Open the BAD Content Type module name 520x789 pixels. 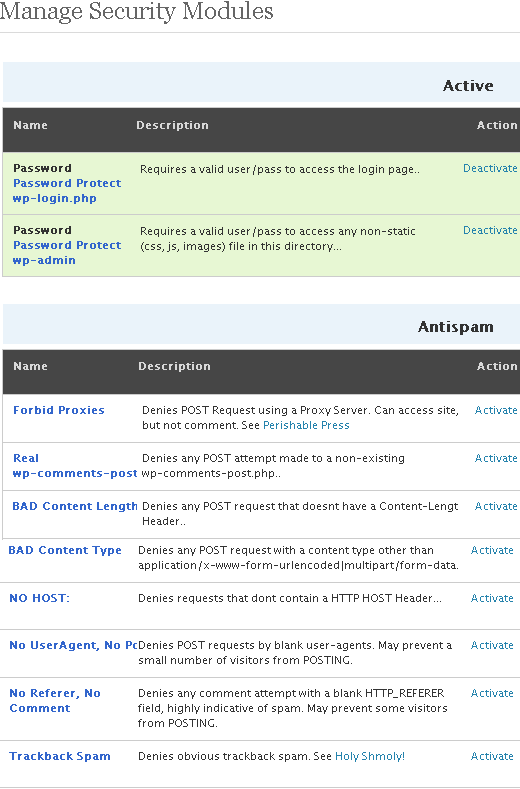point(65,550)
